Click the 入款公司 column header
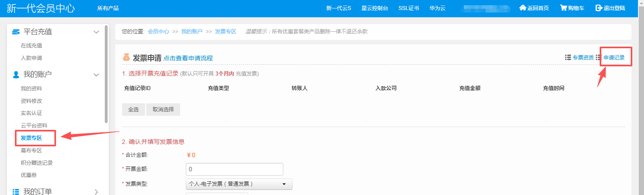644x195 pixels. tap(386, 88)
